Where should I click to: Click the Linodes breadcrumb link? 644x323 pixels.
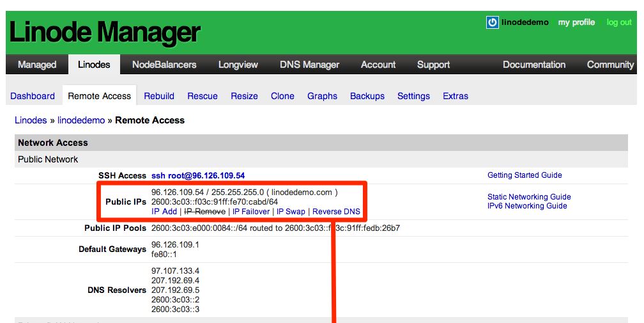31,120
